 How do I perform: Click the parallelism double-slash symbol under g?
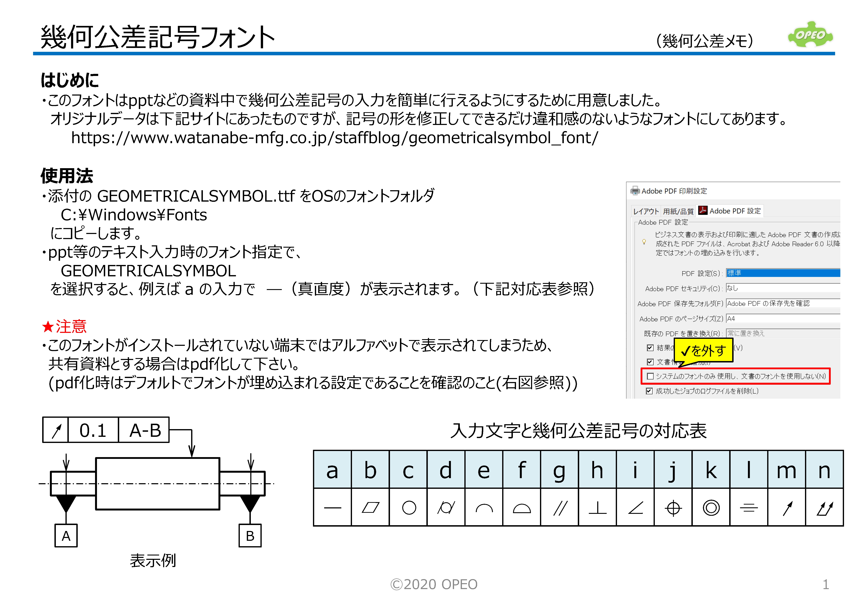(x=560, y=508)
